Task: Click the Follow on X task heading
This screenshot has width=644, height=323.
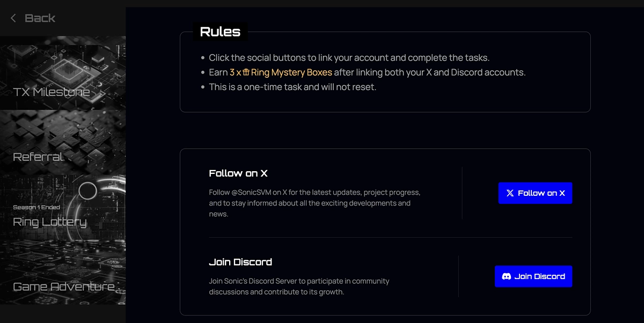Action: click(238, 173)
